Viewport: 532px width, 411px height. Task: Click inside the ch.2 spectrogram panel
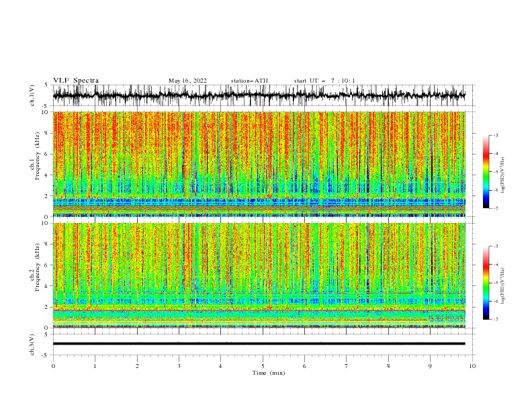coord(259,275)
